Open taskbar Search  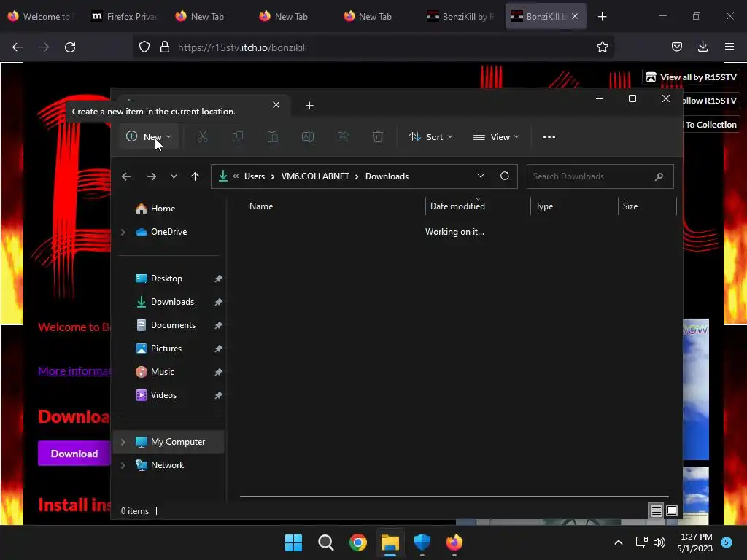326,542
